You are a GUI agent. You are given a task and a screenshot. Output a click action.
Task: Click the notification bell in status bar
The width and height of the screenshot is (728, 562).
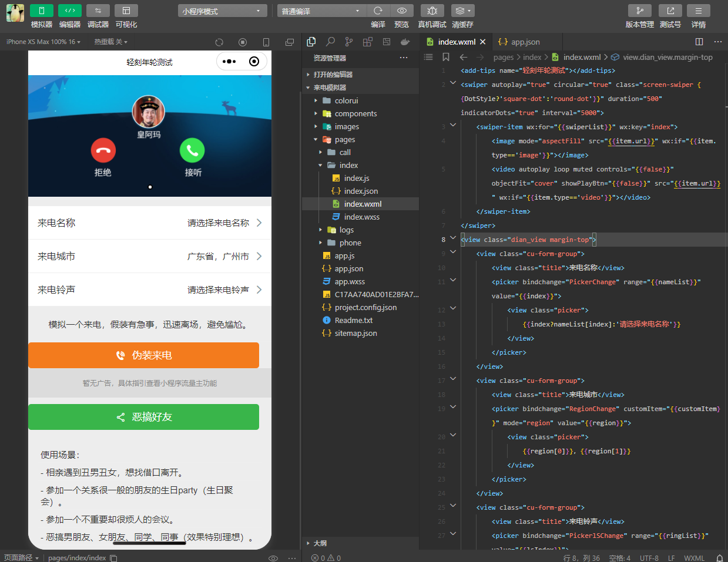719,558
